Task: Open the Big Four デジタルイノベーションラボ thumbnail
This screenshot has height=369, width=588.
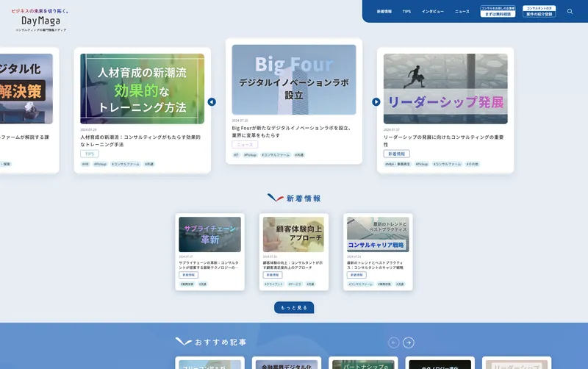Action: (294, 79)
